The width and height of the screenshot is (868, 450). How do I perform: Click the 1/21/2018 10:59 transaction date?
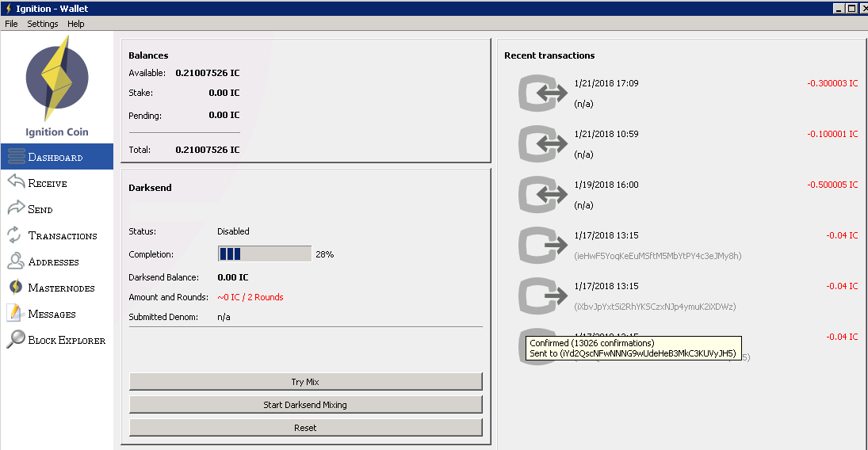[606, 134]
